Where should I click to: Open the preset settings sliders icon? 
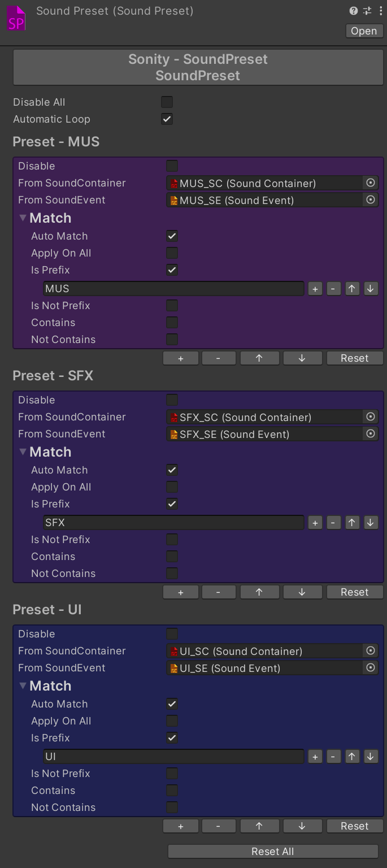367,11
